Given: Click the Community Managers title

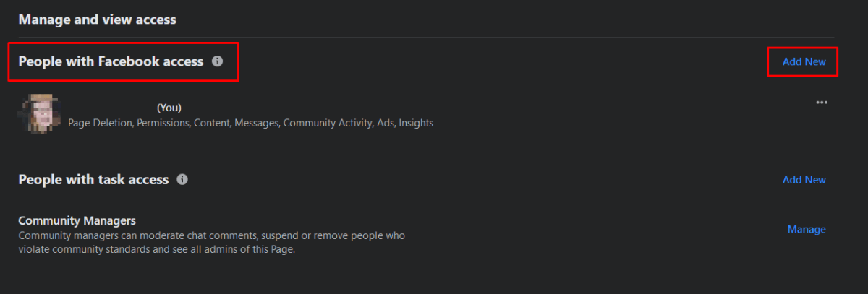Looking at the screenshot, I should click(77, 220).
